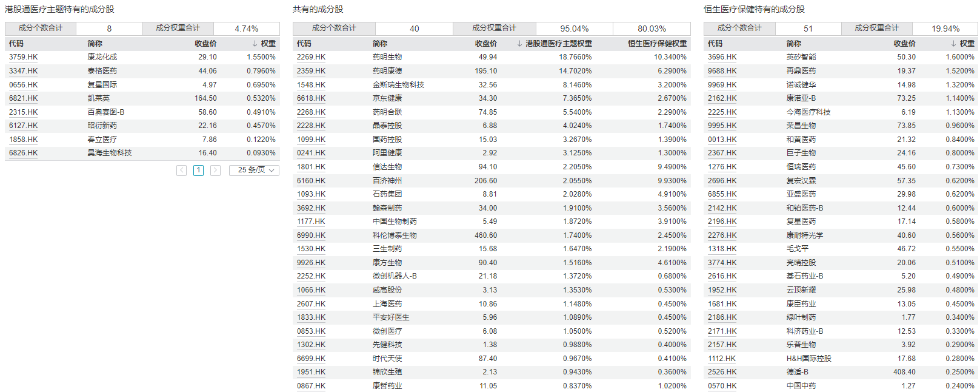
Task: Select the name cell 康龙化成
Action: (102, 57)
